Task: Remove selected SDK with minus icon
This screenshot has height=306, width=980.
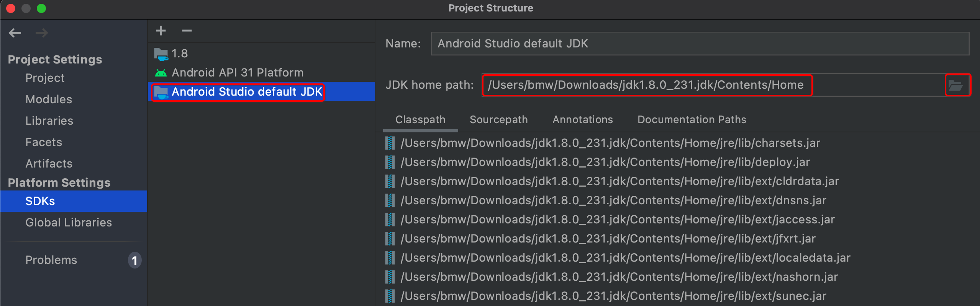Action: point(187,31)
